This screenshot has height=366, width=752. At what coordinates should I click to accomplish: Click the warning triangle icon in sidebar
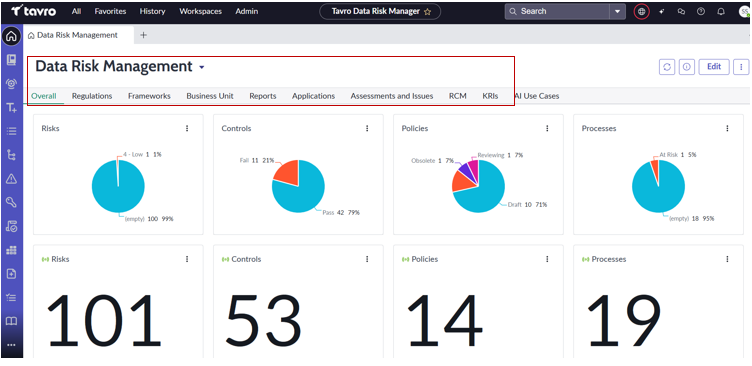click(x=12, y=179)
